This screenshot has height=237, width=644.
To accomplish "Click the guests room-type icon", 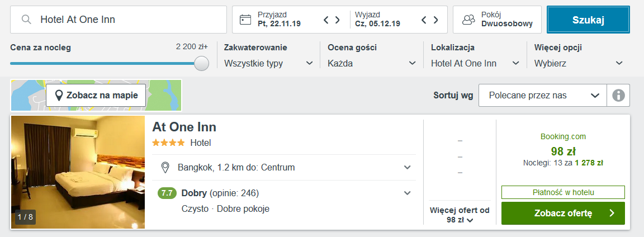I will click(468, 20).
